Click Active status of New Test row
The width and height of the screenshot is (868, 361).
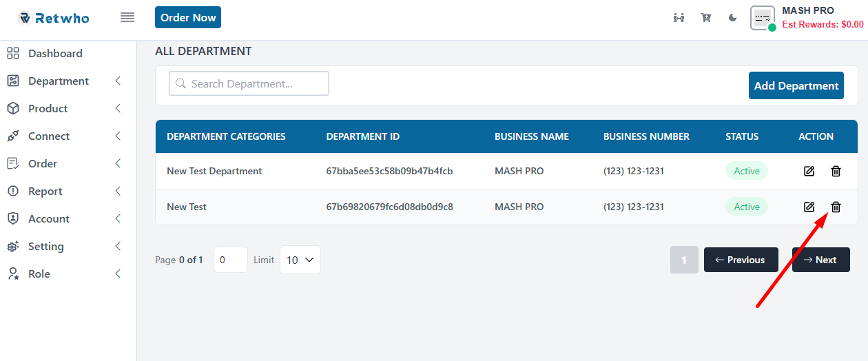coord(747,207)
